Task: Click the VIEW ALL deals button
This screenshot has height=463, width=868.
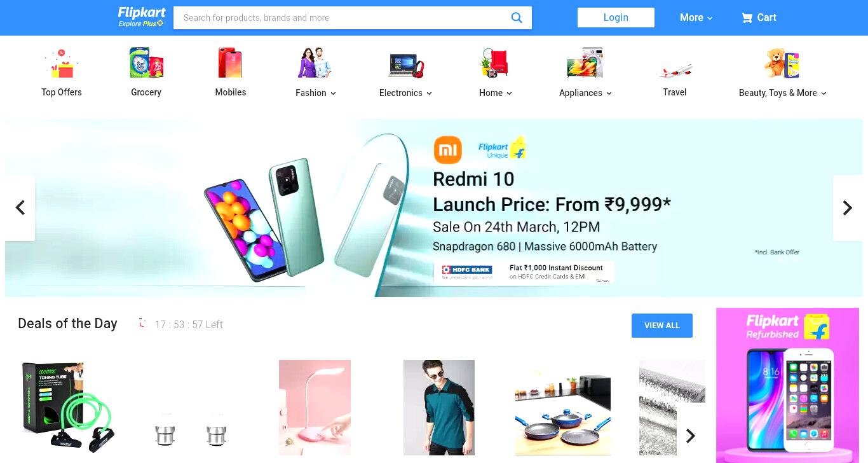Action: [x=662, y=326]
